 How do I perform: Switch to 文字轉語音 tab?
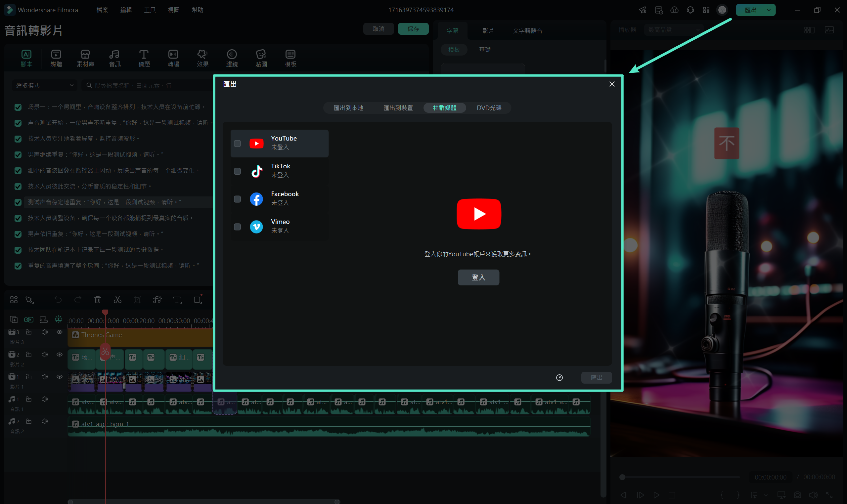[x=527, y=30]
